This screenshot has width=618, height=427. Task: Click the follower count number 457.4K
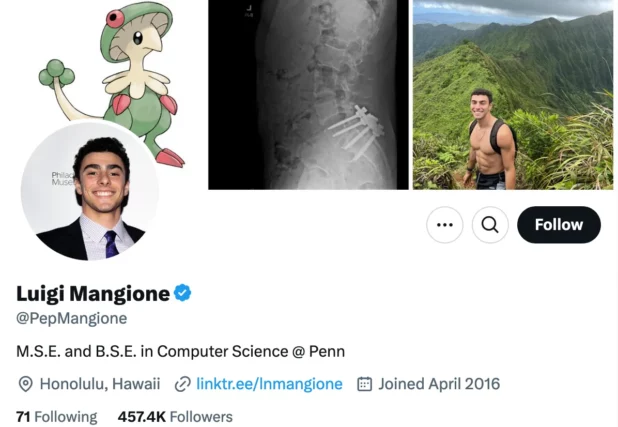[x=141, y=416]
